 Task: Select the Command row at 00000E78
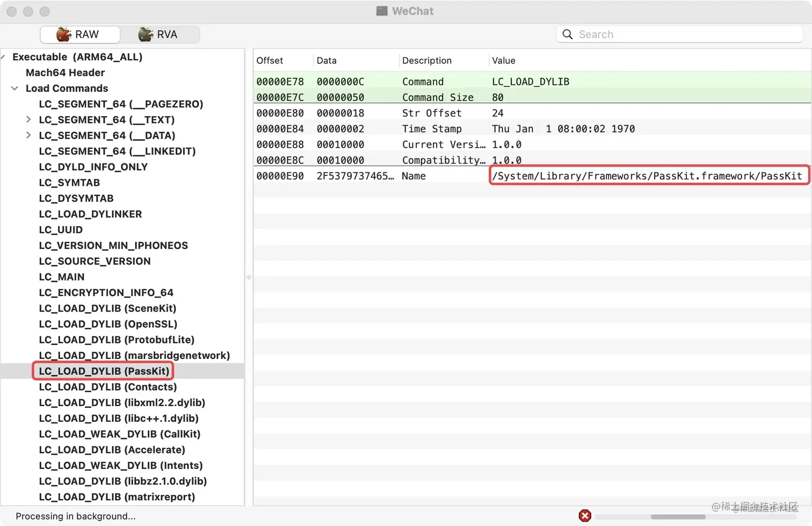point(532,82)
